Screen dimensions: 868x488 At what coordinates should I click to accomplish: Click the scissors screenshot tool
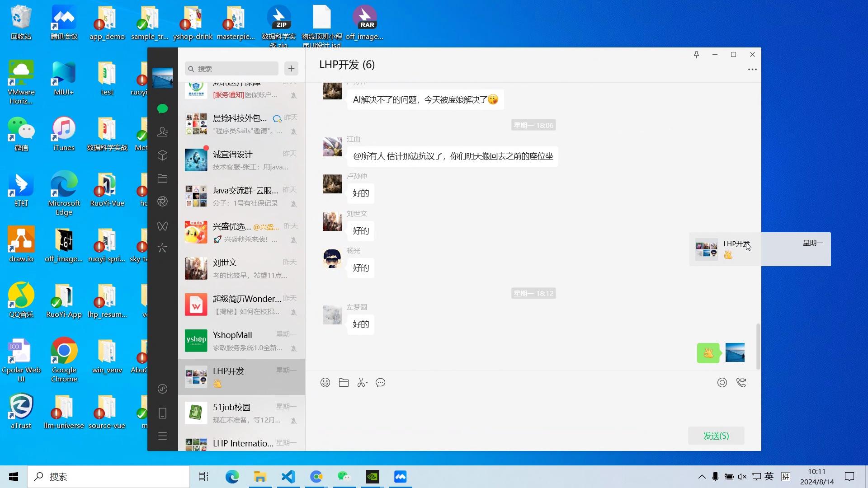tap(361, 383)
